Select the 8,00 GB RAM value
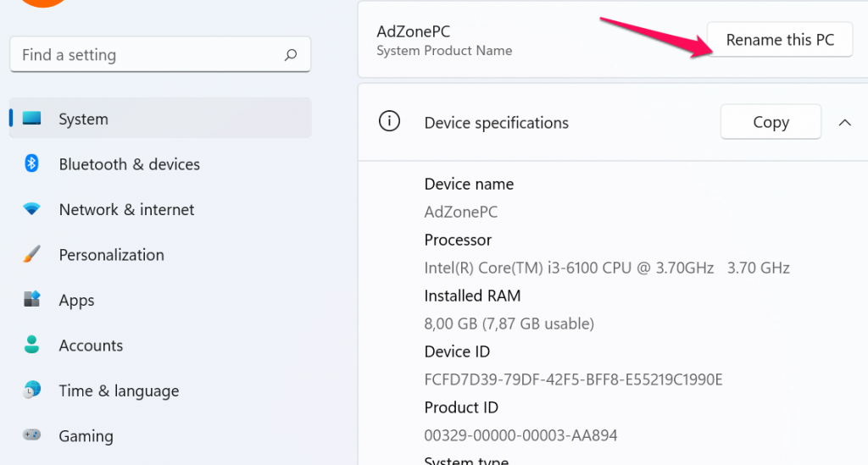Image resolution: width=868 pixels, height=465 pixels. pyautogui.click(x=509, y=324)
